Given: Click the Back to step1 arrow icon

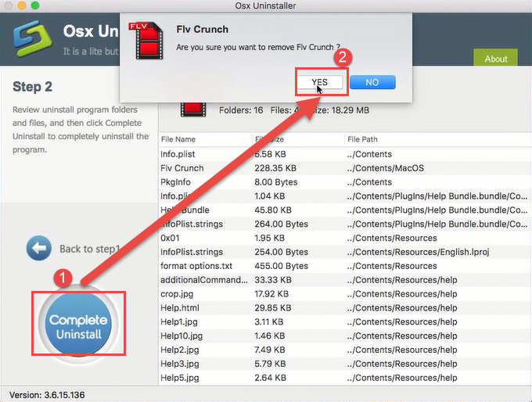Looking at the screenshot, I should point(38,249).
